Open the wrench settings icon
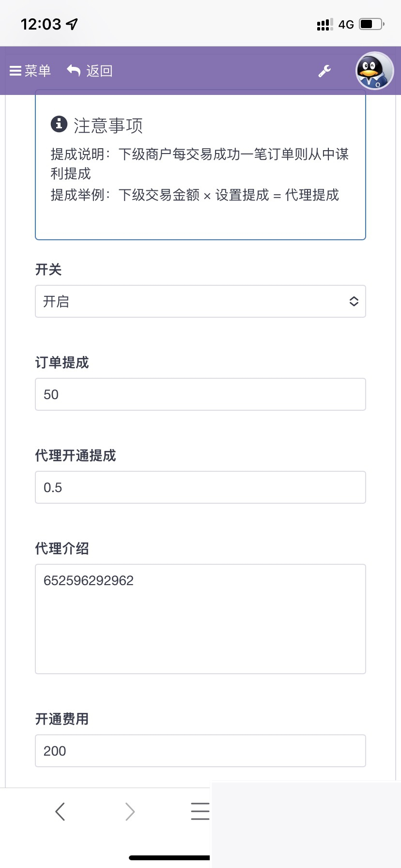401x868 pixels. click(x=324, y=71)
